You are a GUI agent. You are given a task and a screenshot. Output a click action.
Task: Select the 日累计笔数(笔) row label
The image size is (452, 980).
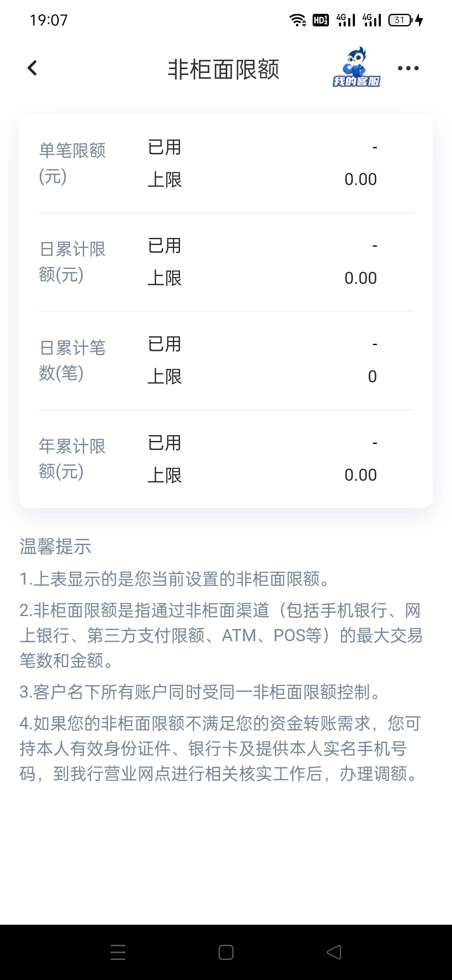[72, 361]
